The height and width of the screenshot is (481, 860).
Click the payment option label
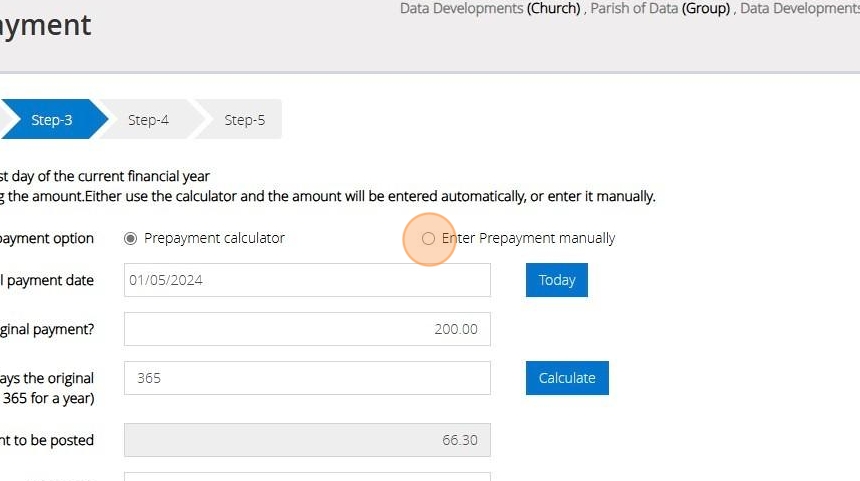[48, 238]
